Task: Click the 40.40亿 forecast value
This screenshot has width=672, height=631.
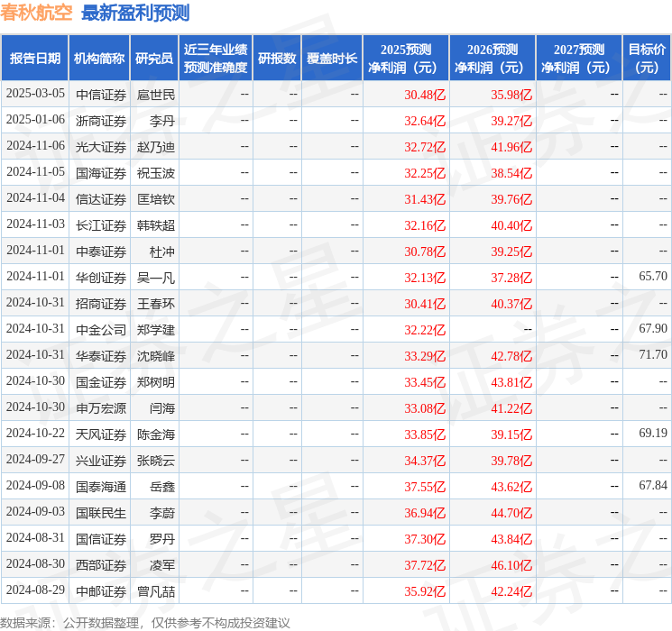Action: coord(511,225)
